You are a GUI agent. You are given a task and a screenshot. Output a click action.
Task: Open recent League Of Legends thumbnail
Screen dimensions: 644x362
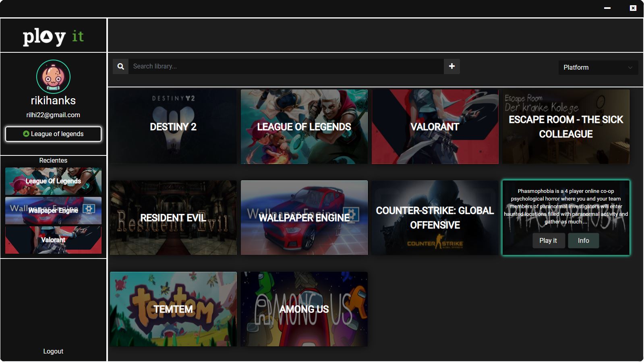tap(53, 181)
